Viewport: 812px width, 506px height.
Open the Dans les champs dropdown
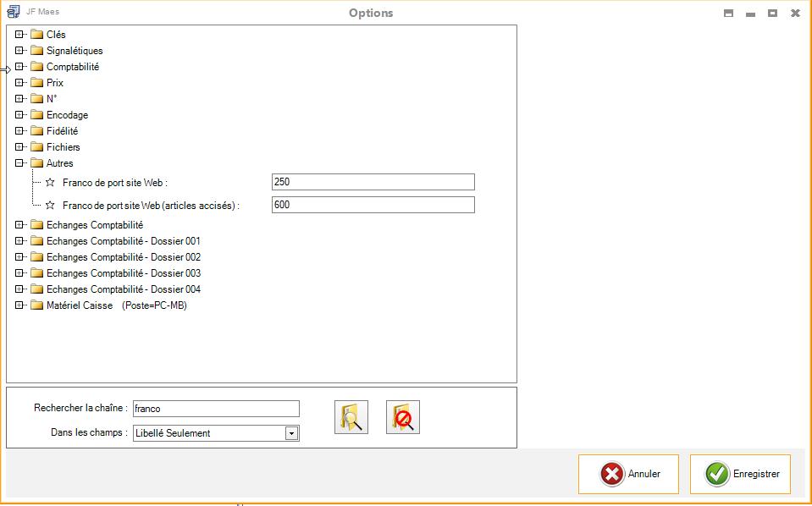point(291,433)
